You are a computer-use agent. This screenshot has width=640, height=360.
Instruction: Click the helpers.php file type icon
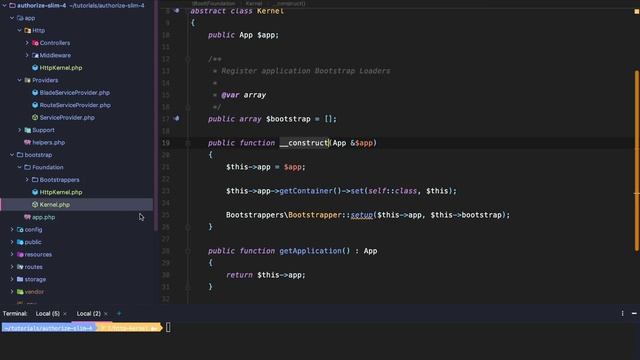tap(27, 142)
